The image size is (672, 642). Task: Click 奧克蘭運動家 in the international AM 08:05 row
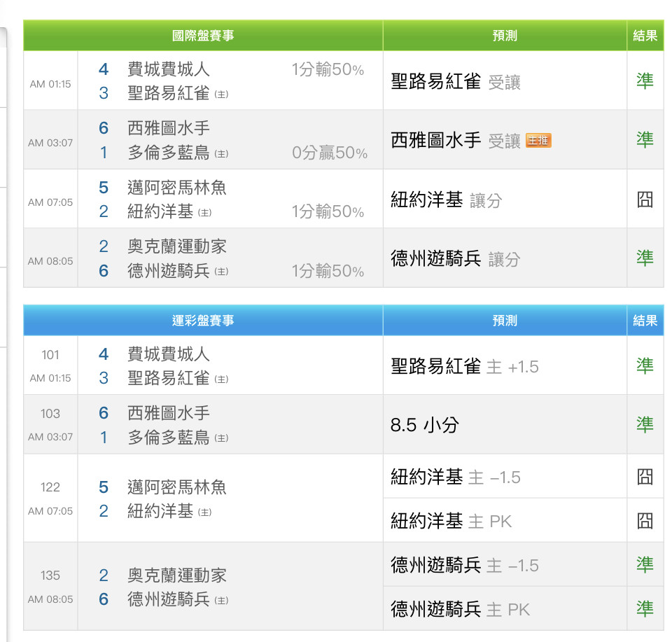[x=176, y=246]
